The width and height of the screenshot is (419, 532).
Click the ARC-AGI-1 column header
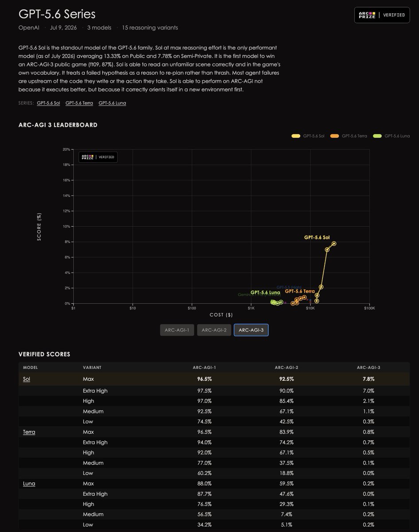coord(204,368)
